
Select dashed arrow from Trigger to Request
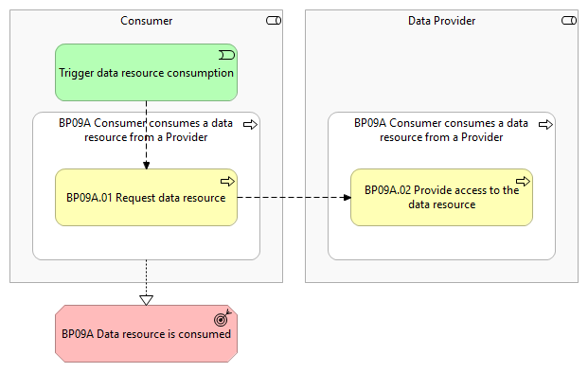(146, 135)
